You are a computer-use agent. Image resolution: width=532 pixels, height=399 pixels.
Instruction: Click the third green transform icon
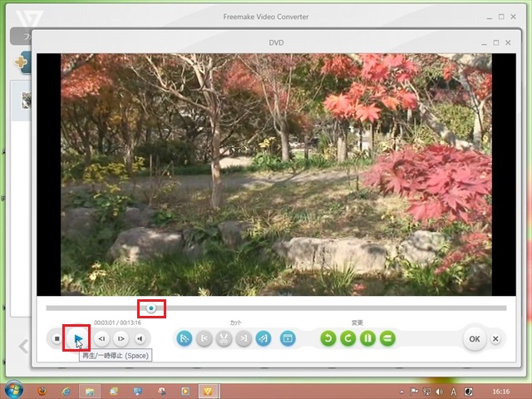(x=368, y=338)
